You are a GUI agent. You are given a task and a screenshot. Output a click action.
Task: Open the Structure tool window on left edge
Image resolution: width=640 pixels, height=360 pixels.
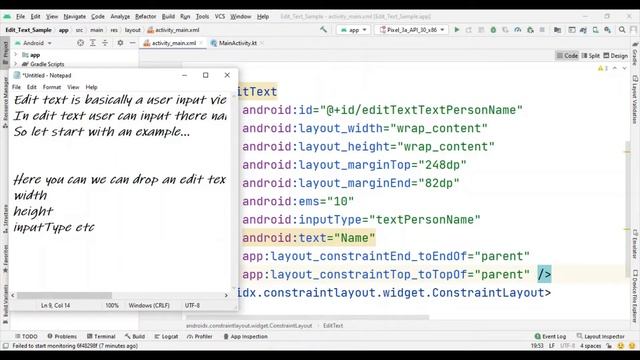(x=5, y=218)
